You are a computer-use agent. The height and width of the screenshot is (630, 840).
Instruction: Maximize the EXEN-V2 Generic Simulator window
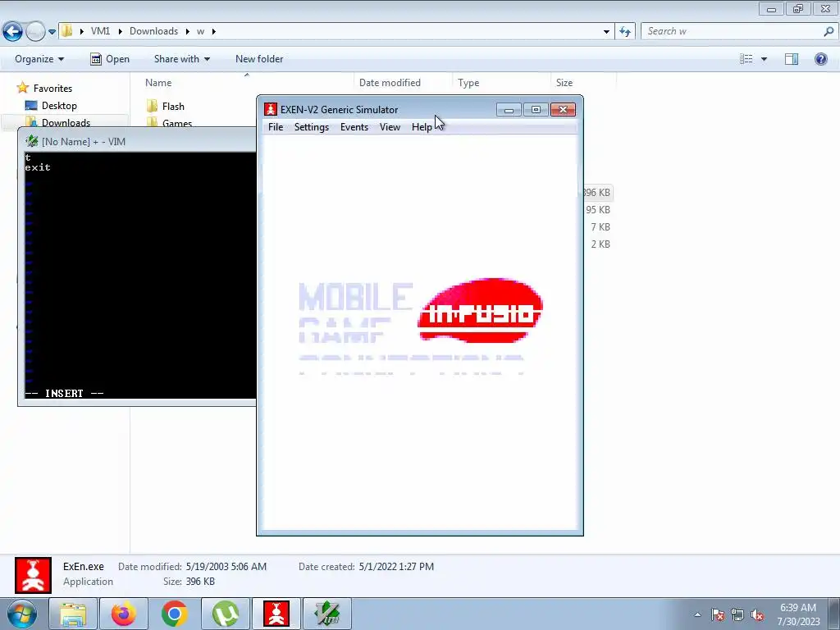[x=536, y=110]
